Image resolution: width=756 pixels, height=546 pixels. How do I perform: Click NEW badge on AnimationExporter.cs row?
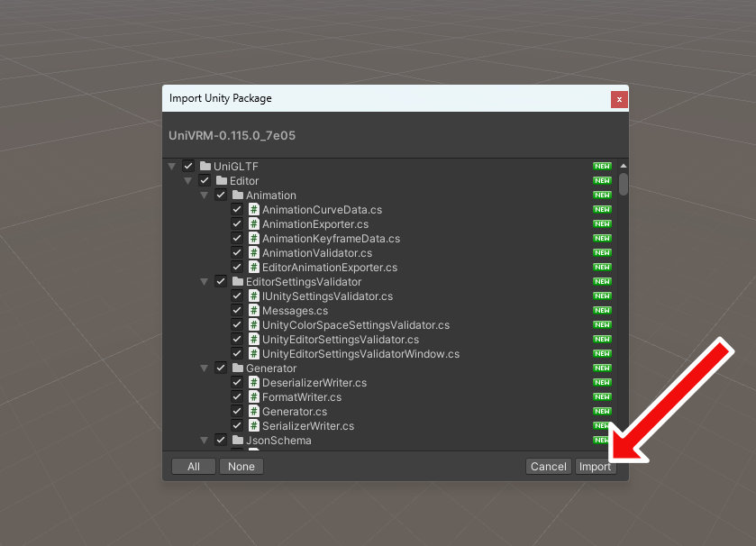pyautogui.click(x=602, y=224)
